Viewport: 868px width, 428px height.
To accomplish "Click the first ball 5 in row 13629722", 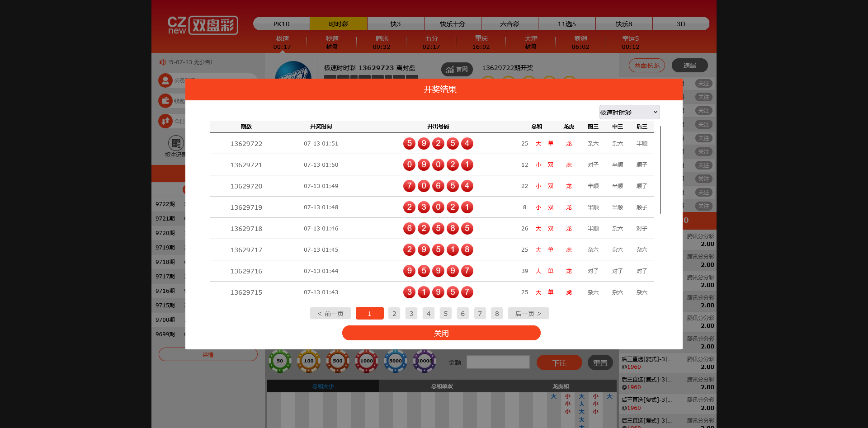I will click(x=409, y=143).
